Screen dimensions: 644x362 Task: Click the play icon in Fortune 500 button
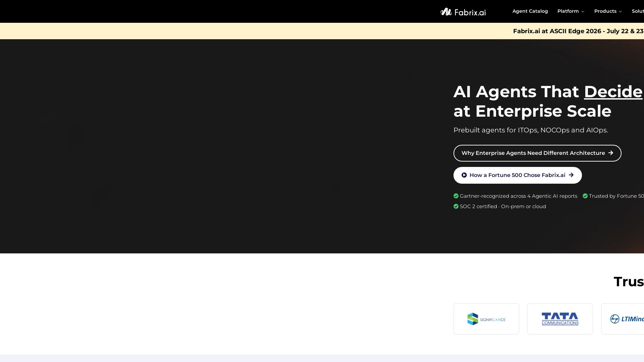tap(464, 175)
